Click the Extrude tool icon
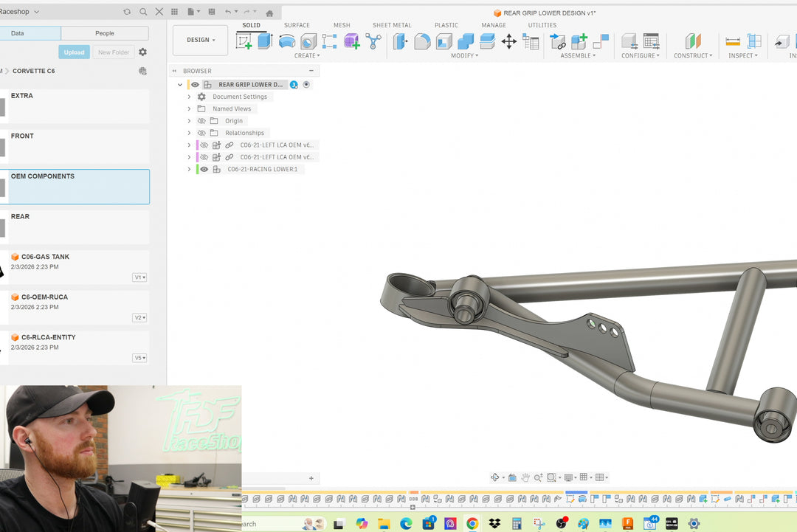Screen dimensions: 797x532 pos(265,41)
